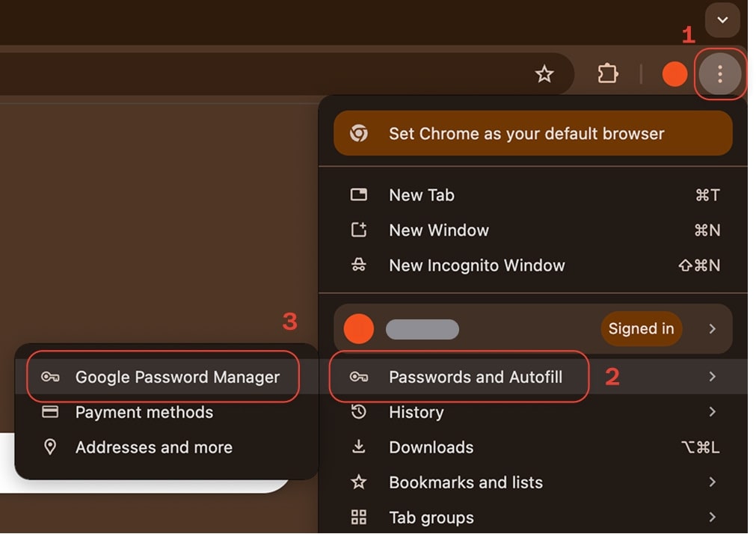This screenshot has width=756, height=534.
Task: Click the star icon beside Bookmarks and lists
Action: point(359,482)
